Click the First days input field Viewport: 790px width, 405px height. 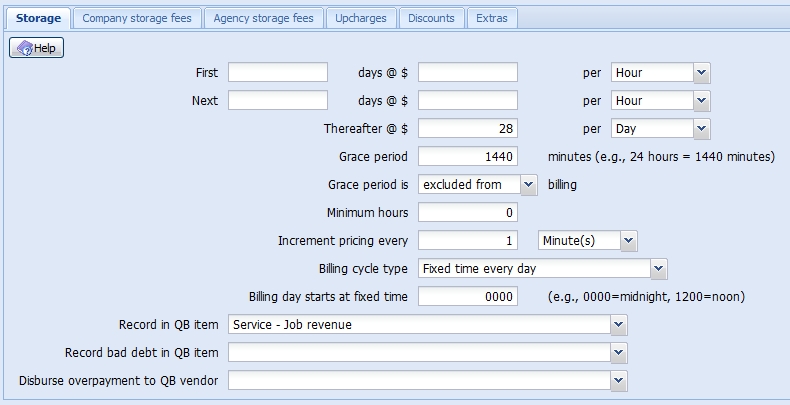click(278, 72)
